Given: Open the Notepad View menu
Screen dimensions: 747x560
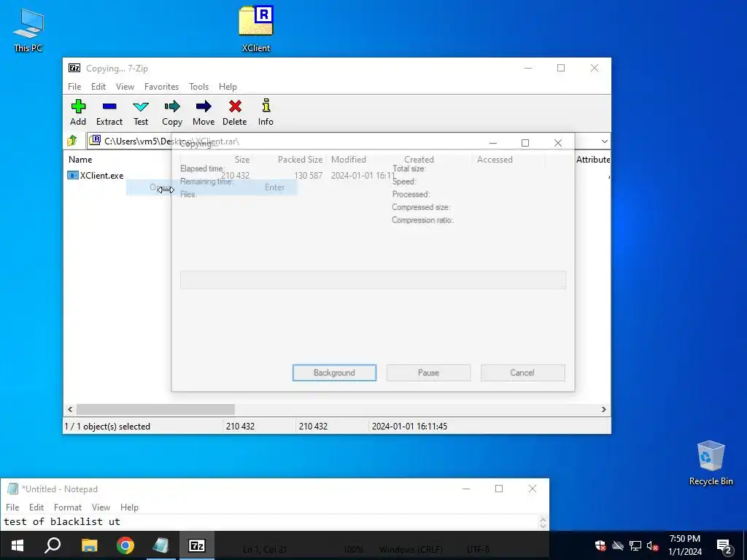Looking at the screenshot, I should [101, 507].
